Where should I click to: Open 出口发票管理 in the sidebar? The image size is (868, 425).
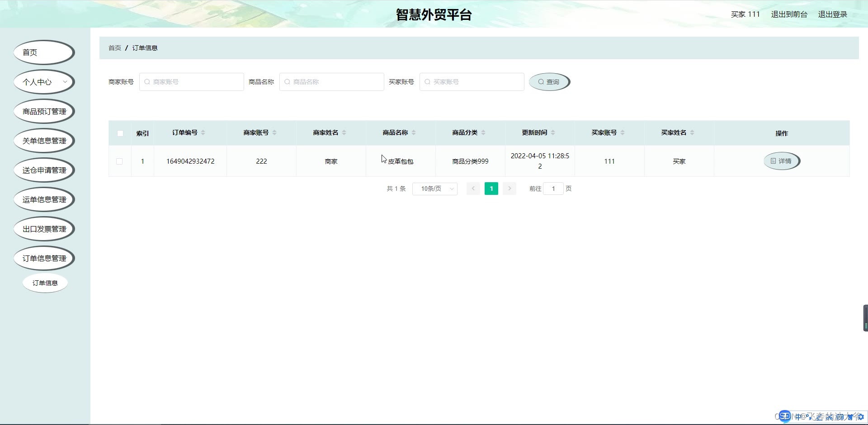pyautogui.click(x=44, y=229)
